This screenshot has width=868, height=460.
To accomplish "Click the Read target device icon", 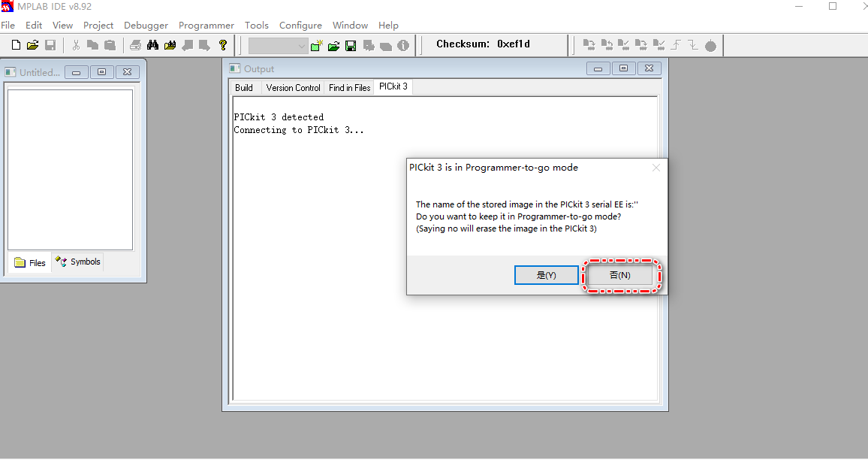I will (607, 45).
